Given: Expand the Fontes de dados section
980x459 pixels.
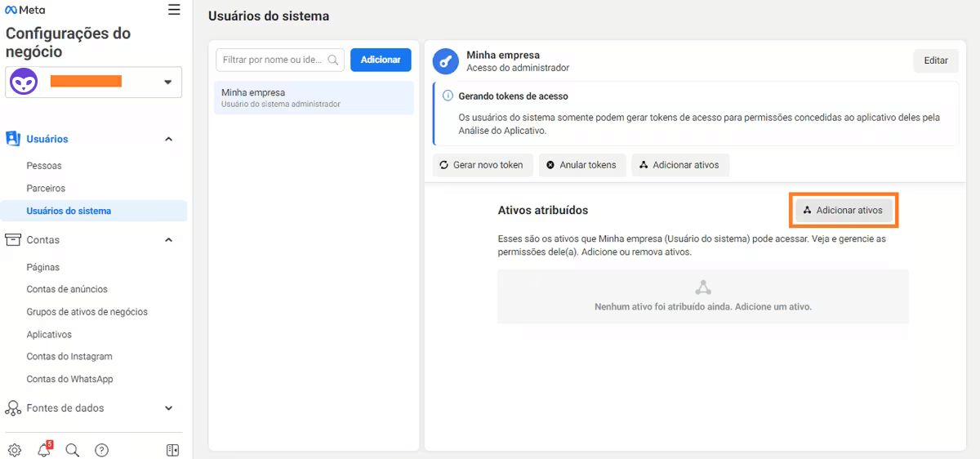Looking at the screenshot, I should click(168, 408).
